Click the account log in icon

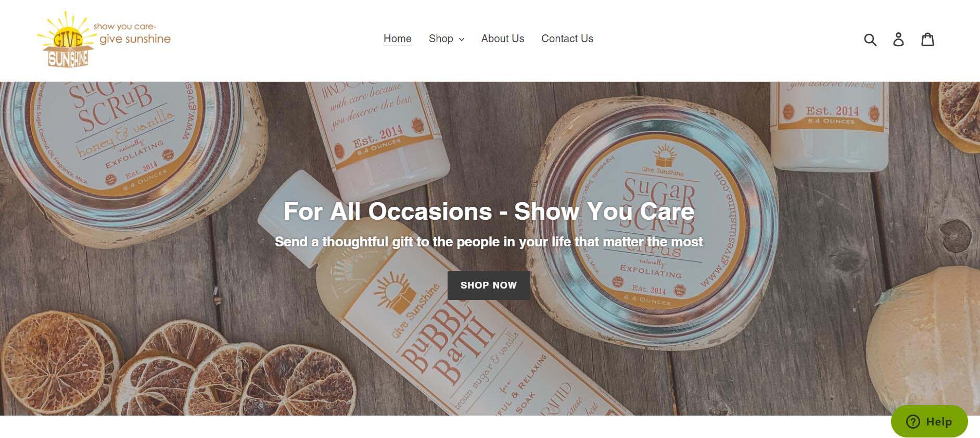(899, 39)
